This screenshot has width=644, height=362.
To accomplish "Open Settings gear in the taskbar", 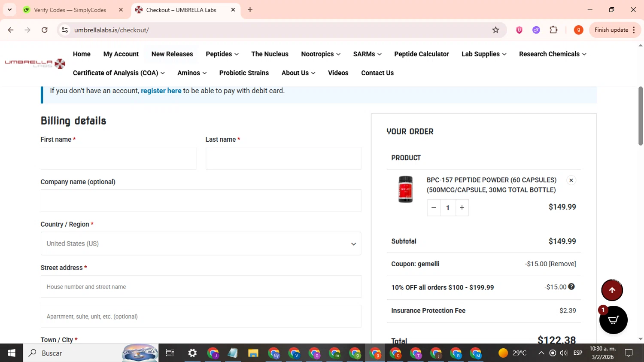I will click(192, 353).
